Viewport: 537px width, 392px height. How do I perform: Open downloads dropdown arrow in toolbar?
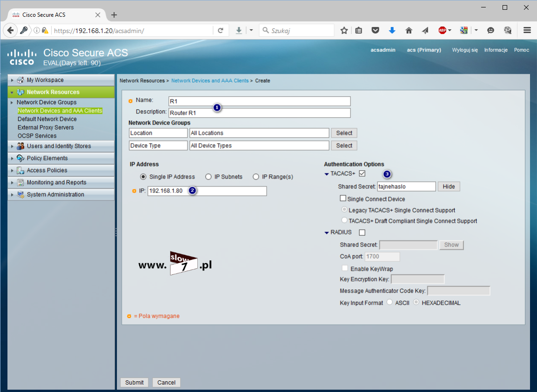click(251, 31)
